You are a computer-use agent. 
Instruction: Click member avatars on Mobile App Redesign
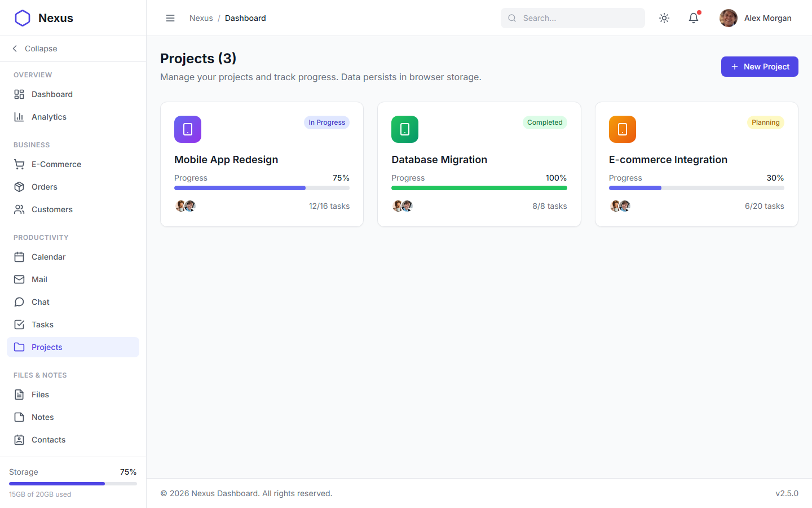pos(186,206)
